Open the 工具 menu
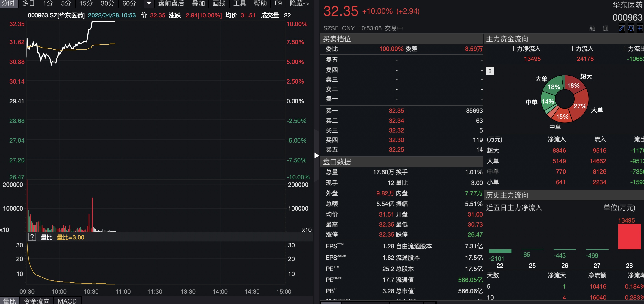Viewport: 644px width, 304px height. coord(240,3)
